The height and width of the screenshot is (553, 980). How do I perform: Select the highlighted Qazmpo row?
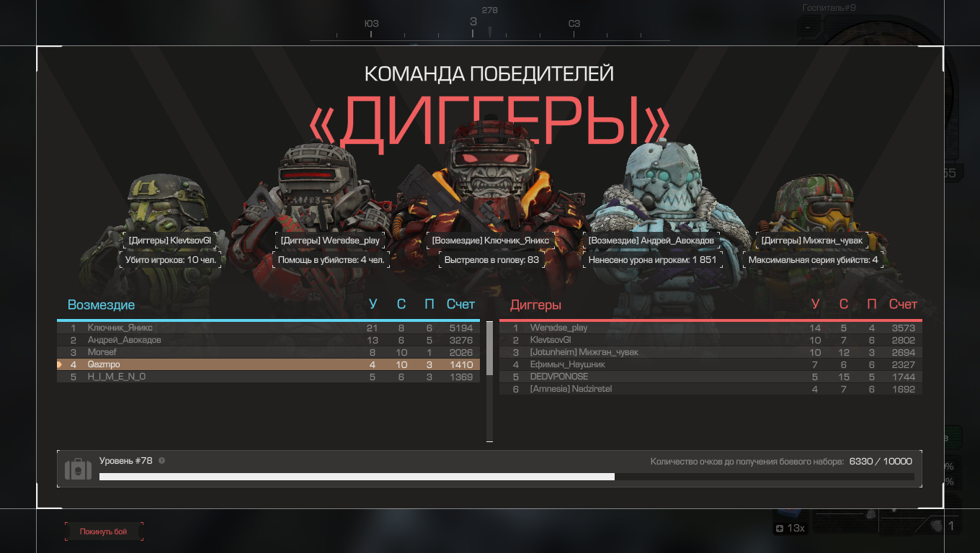pos(268,364)
